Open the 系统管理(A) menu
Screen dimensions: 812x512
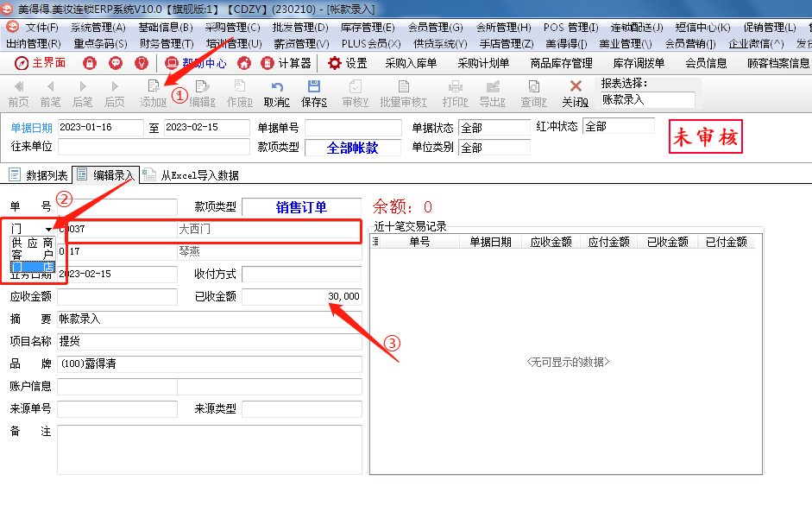click(x=98, y=28)
